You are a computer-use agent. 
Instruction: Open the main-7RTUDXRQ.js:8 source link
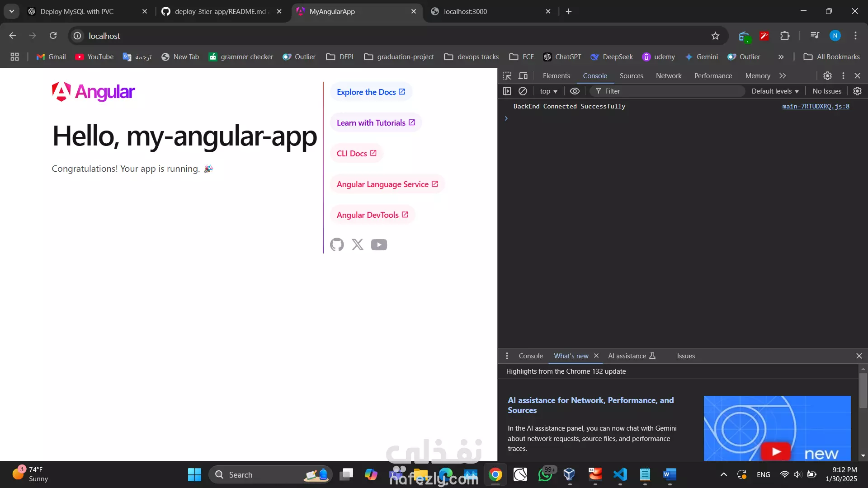click(x=816, y=106)
